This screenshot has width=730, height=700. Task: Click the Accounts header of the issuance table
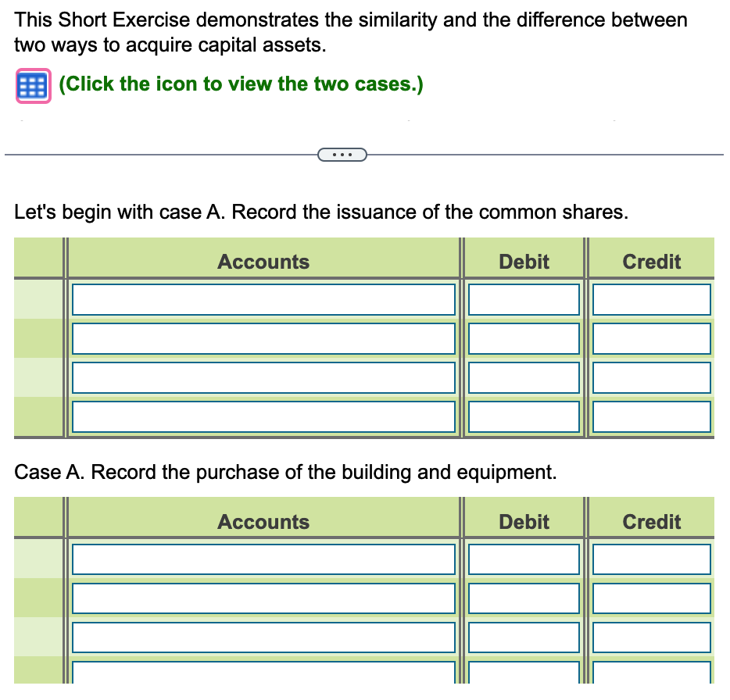click(x=263, y=262)
